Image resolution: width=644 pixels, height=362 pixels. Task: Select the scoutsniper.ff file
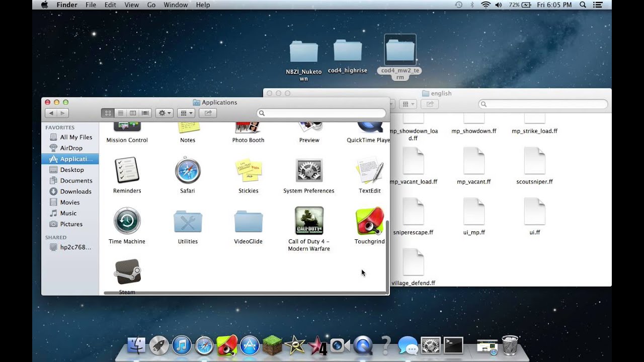pyautogui.click(x=534, y=161)
